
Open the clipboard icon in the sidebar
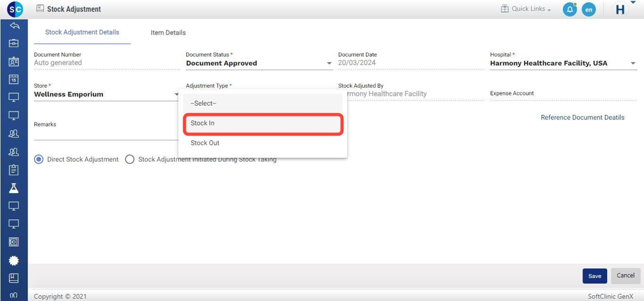click(x=14, y=170)
